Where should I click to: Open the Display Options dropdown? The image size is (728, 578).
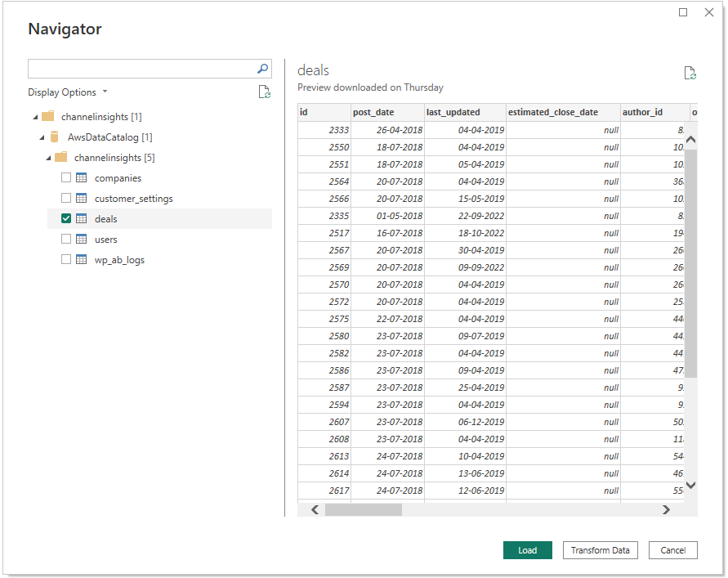click(67, 92)
